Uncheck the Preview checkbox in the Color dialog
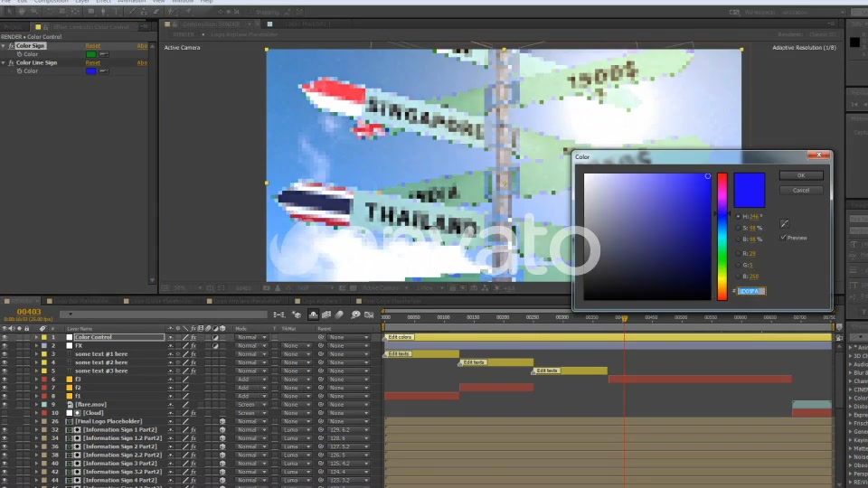868x488 pixels. click(x=783, y=238)
